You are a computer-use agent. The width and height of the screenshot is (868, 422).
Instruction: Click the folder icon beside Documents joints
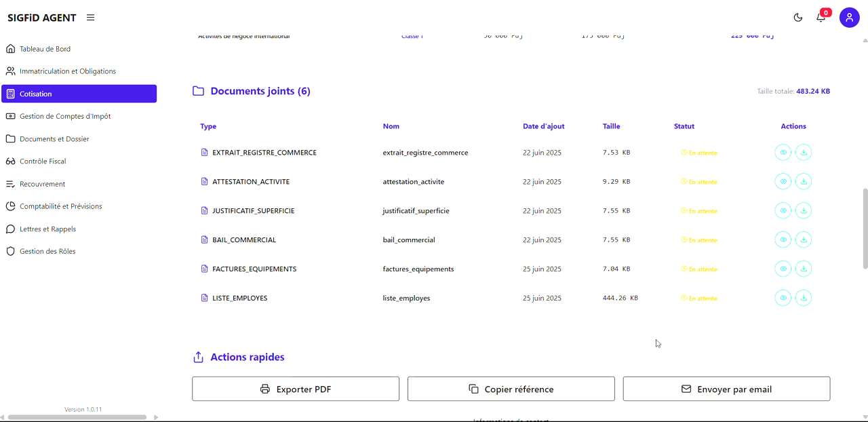197,90
